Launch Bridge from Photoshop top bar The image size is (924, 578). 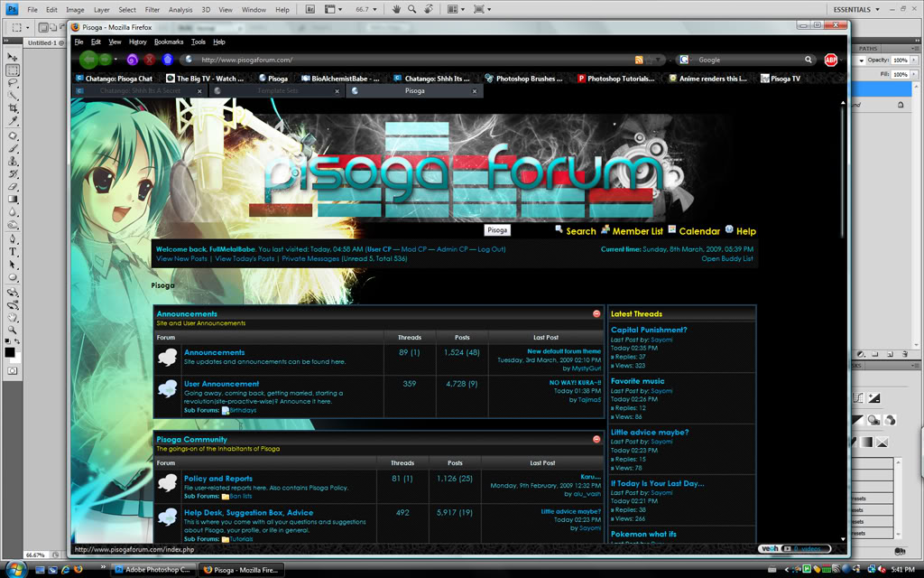(x=310, y=9)
